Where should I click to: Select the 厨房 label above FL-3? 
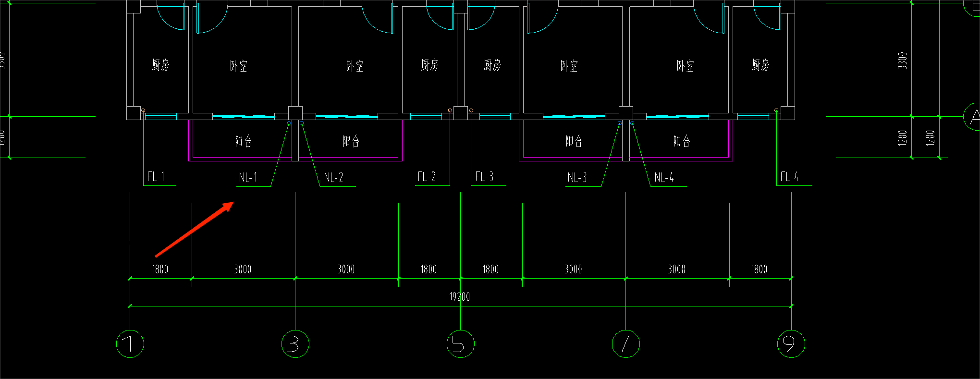point(492,65)
